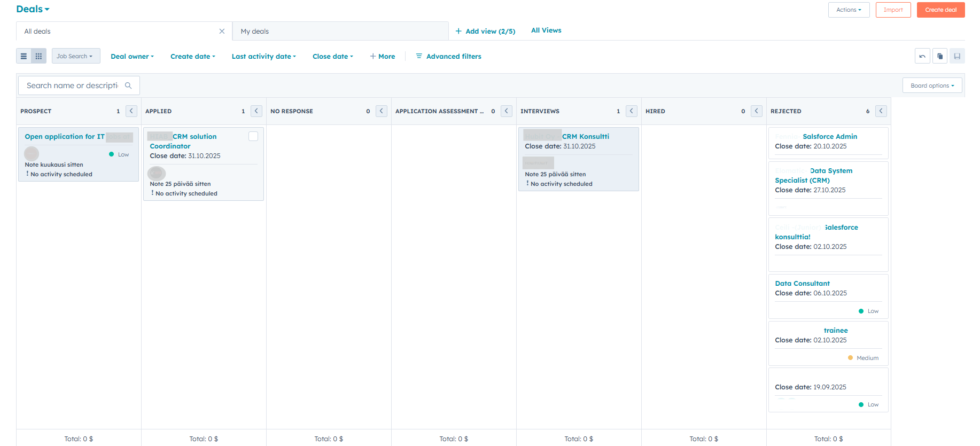Image resolution: width=980 pixels, height=446 pixels.
Task: Open the Data Consultant deal link
Action: click(802, 284)
